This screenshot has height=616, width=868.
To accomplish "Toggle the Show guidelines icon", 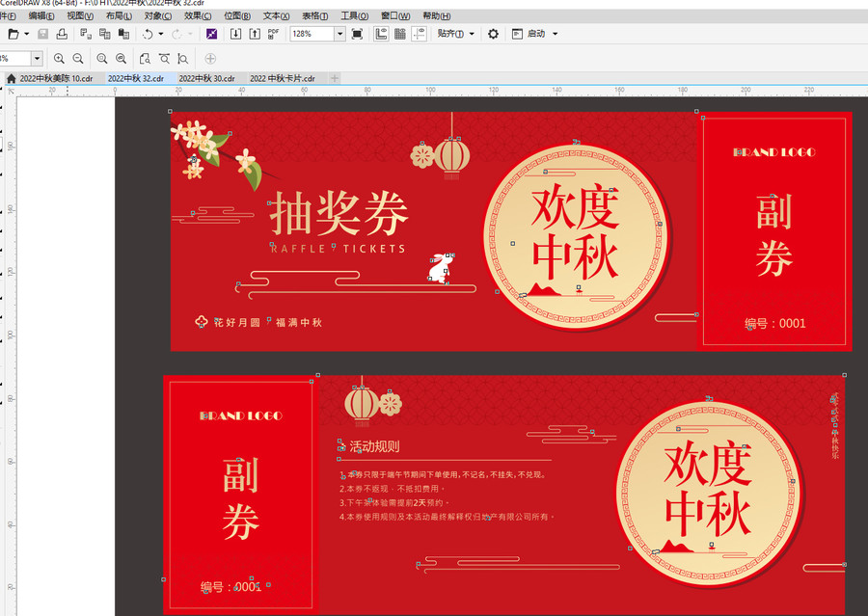I will (420, 34).
